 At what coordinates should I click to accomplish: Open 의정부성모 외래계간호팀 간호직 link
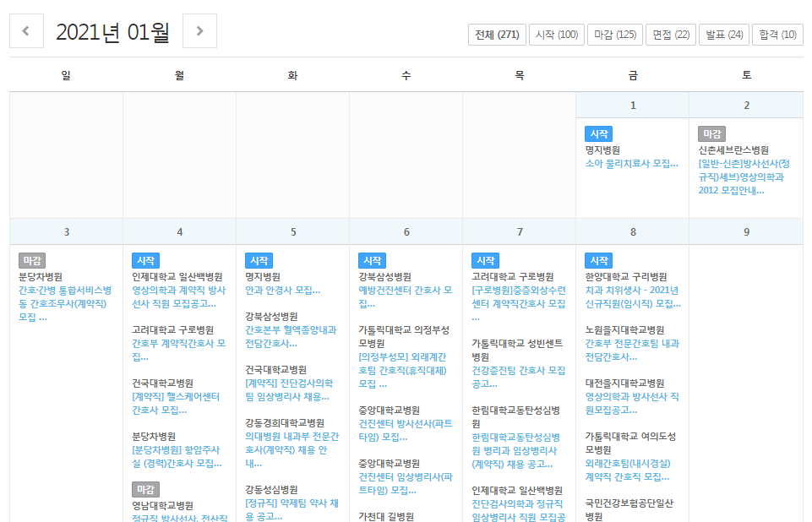(402, 371)
